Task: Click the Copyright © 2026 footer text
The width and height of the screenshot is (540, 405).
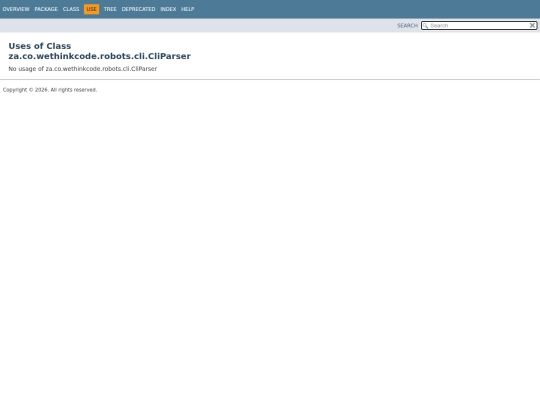Action: pos(50,90)
